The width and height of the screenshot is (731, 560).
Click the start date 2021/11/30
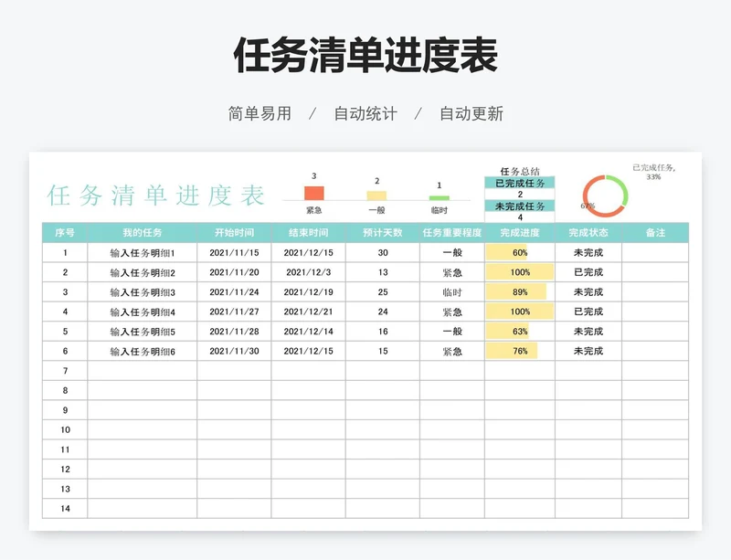click(x=234, y=351)
